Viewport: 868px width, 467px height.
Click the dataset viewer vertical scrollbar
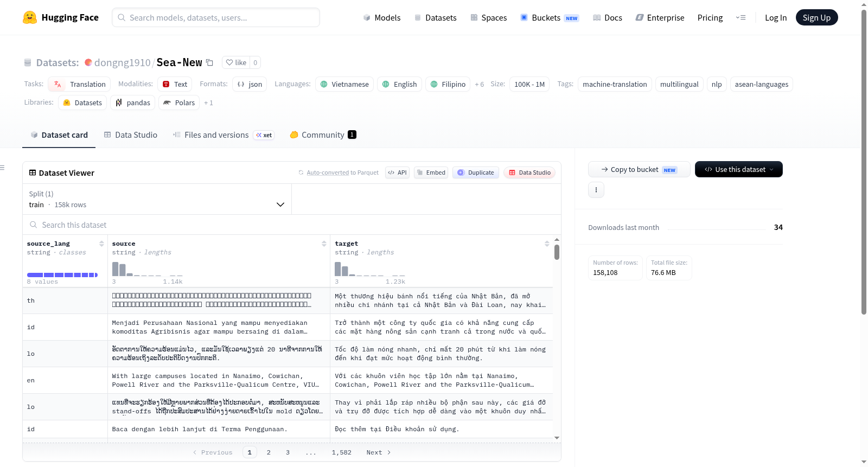tap(557, 252)
